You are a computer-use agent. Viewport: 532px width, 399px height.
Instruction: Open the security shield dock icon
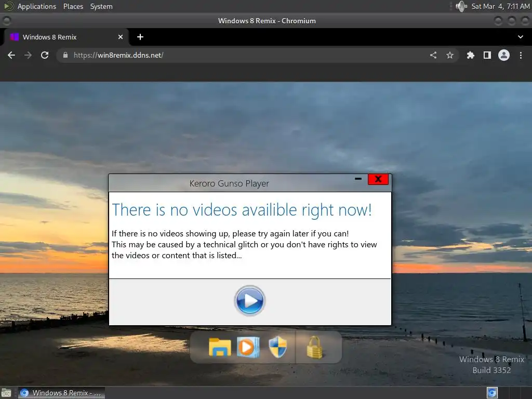tap(277, 347)
